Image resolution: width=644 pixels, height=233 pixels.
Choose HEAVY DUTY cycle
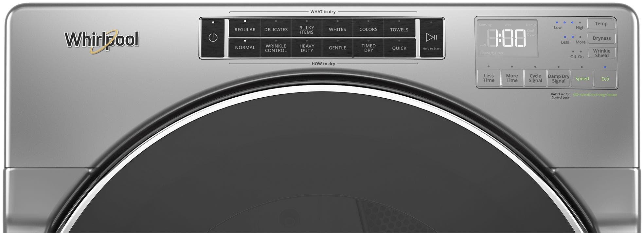307,48
